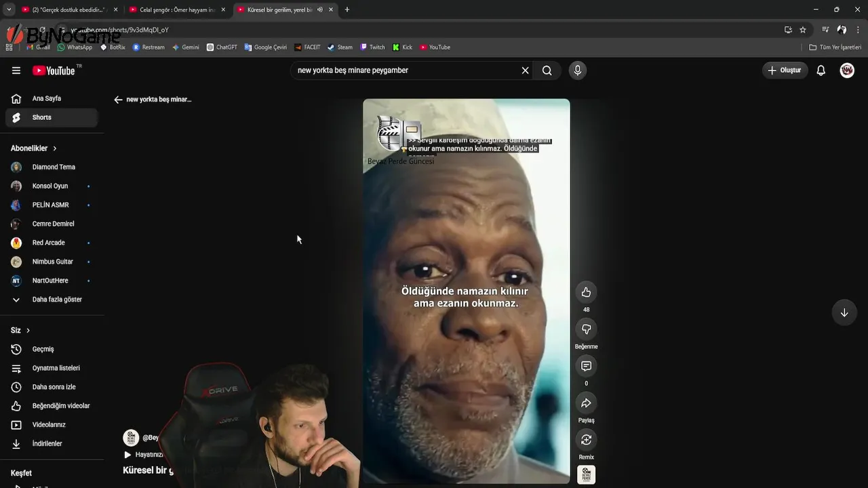The width and height of the screenshot is (868, 488).
Task: Open NartOutHere channel
Action: click(x=52, y=281)
